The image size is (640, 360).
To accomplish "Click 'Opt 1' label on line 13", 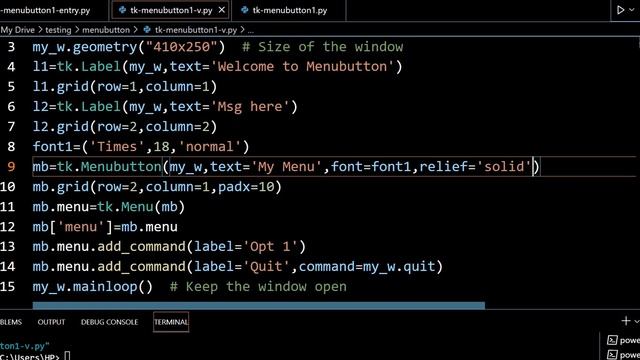I will 270,247.
